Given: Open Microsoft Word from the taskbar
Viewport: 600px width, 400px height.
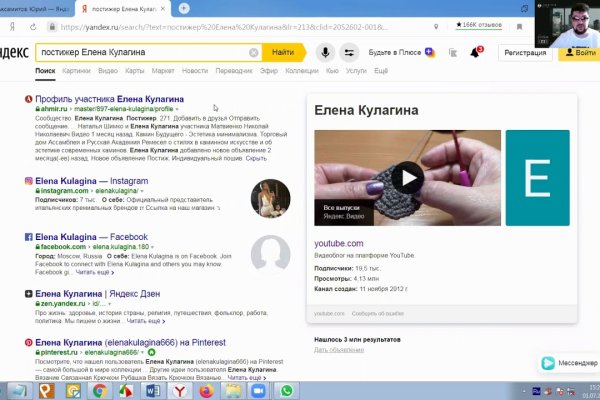Looking at the screenshot, I should (x=152, y=392).
